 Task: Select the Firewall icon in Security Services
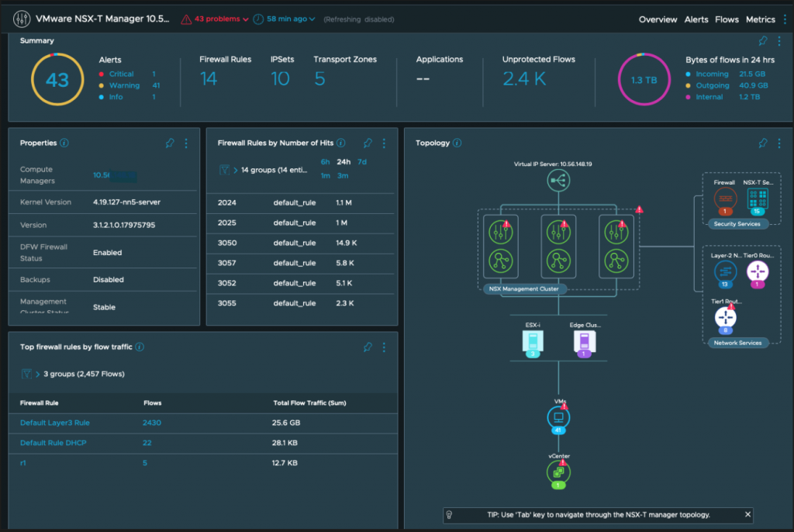[724, 199]
